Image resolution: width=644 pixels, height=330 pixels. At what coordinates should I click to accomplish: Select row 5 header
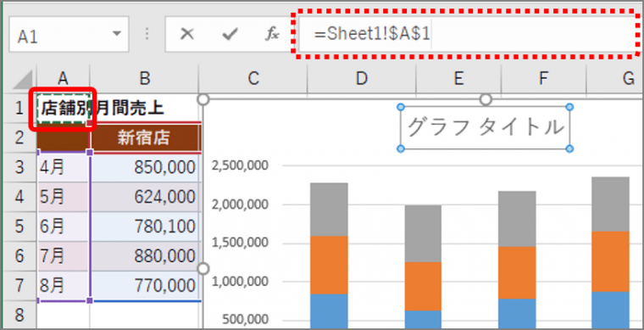click(19, 227)
